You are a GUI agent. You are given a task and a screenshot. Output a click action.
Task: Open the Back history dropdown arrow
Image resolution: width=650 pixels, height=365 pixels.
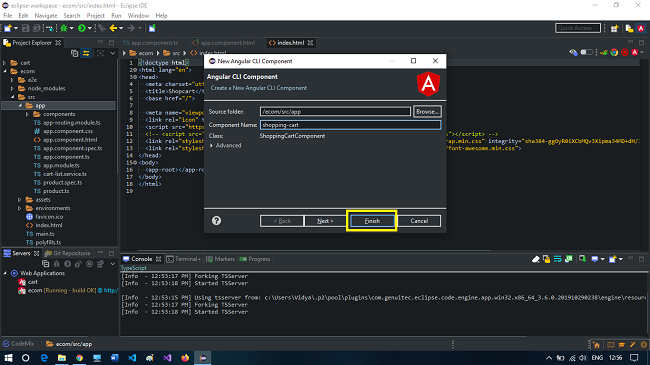pyautogui.click(x=121, y=28)
